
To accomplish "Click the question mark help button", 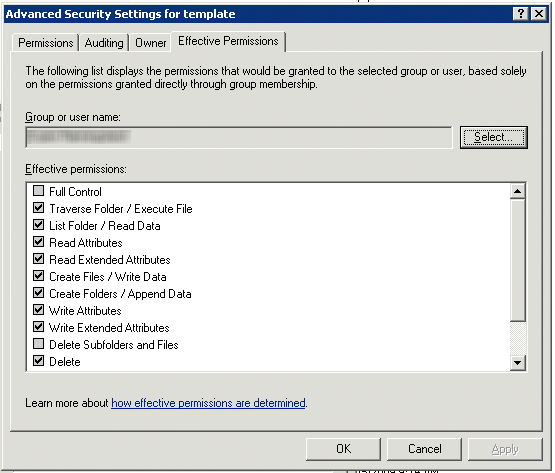I will (x=521, y=14).
